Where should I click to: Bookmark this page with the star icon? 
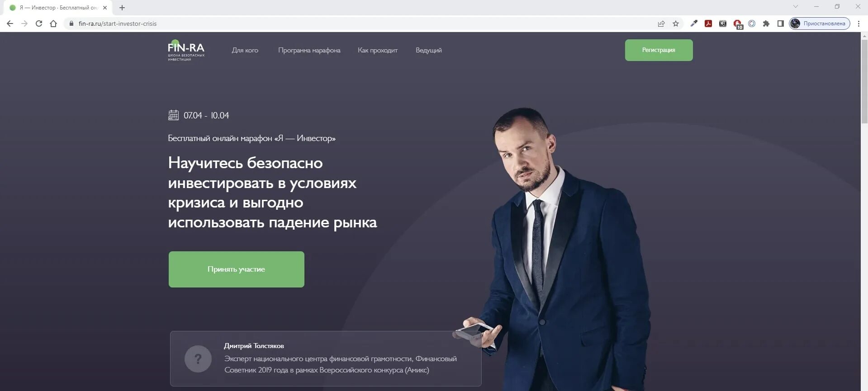click(676, 24)
